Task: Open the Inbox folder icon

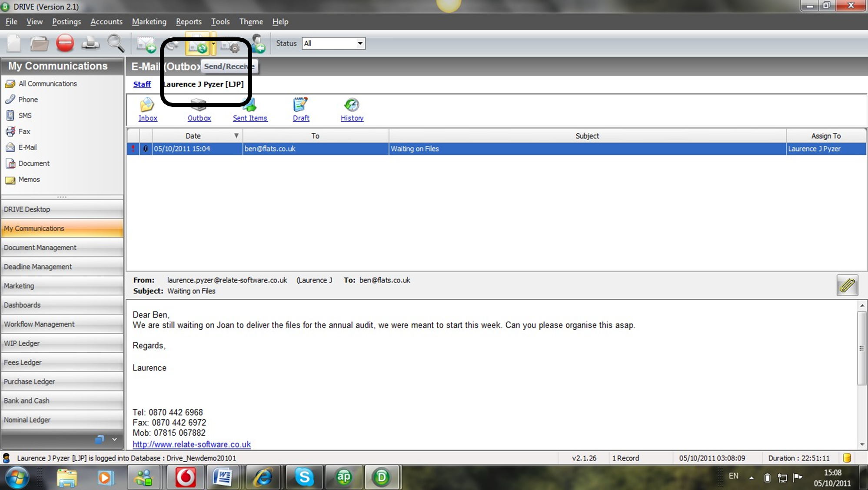Action: point(147,105)
